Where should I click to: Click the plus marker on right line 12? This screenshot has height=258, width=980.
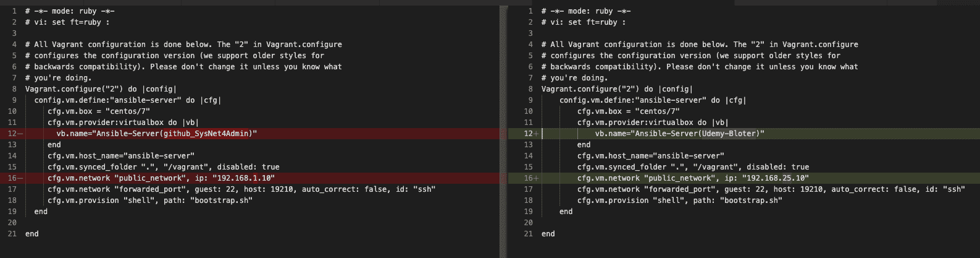(x=536, y=134)
